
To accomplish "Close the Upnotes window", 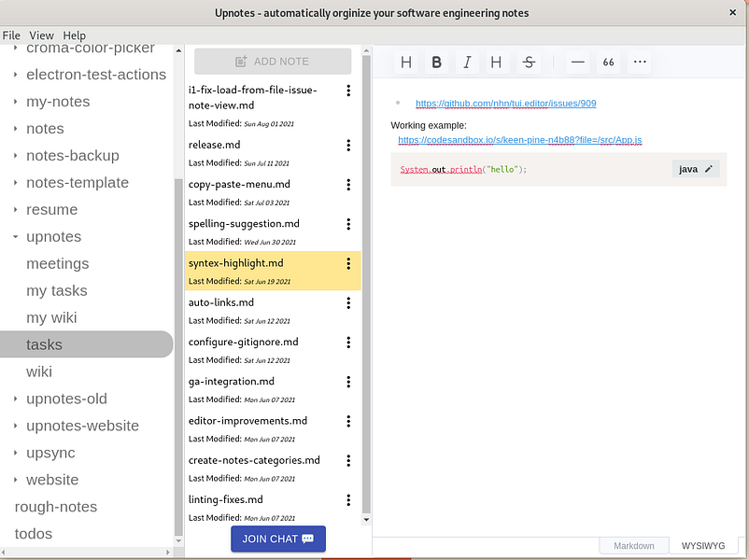I will (733, 12).
